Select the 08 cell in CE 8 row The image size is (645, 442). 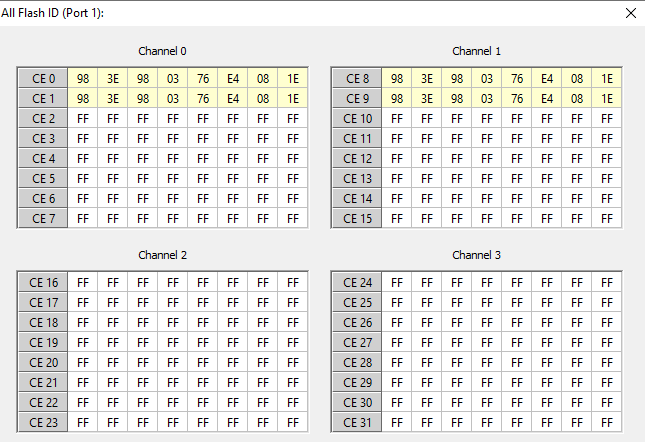point(577,78)
